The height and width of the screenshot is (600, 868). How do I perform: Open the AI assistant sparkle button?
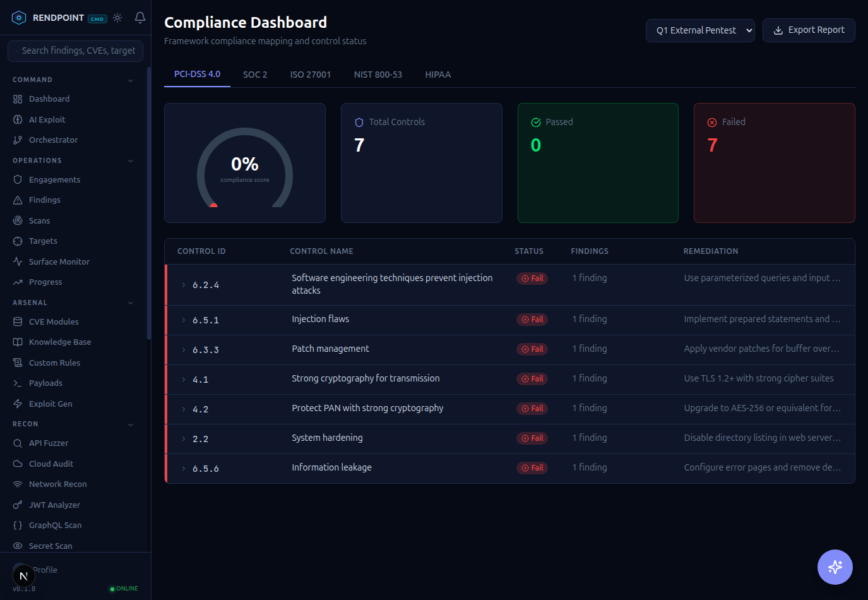(x=835, y=567)
